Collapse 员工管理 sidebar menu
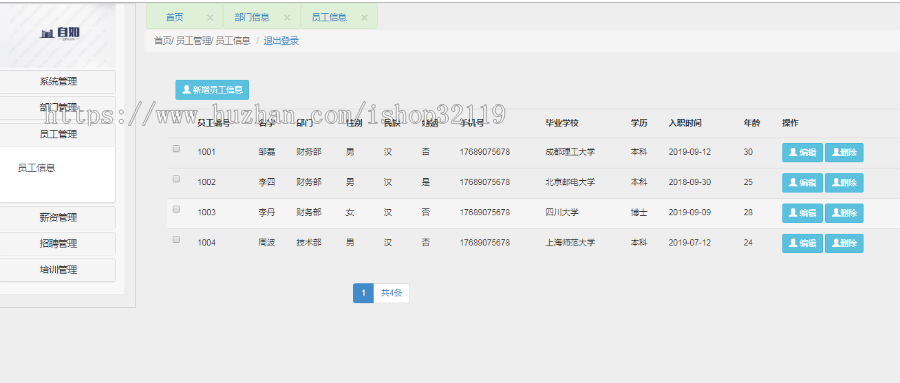The width and height of the screenshot is (900, 383). (x=57, y=134)
